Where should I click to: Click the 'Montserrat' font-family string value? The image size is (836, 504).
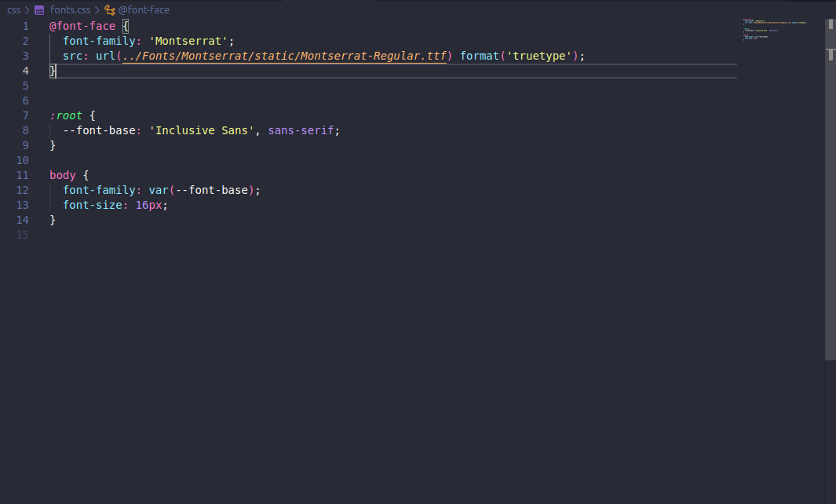point(192,41)
